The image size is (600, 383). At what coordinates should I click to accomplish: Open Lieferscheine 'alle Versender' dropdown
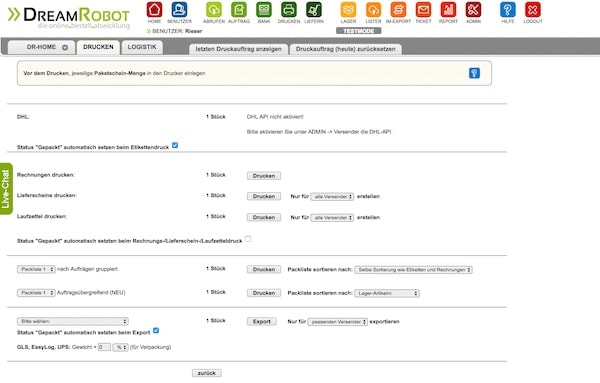(332, 197)
